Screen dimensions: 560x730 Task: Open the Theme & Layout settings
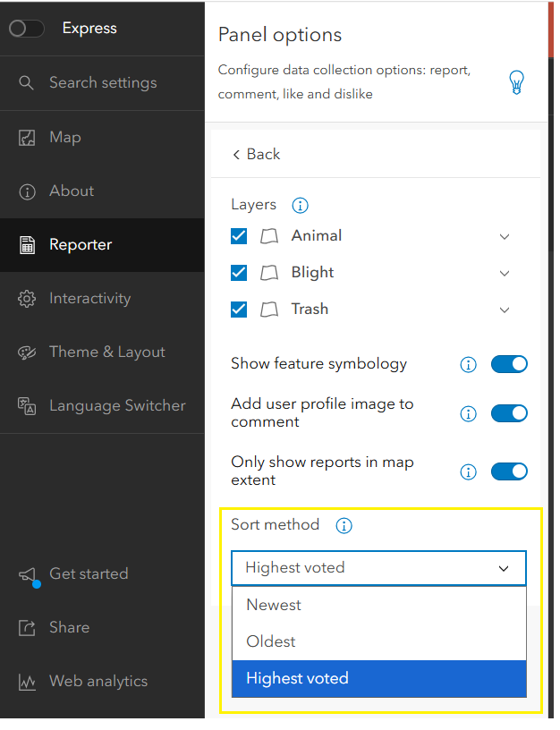(106, 352)
